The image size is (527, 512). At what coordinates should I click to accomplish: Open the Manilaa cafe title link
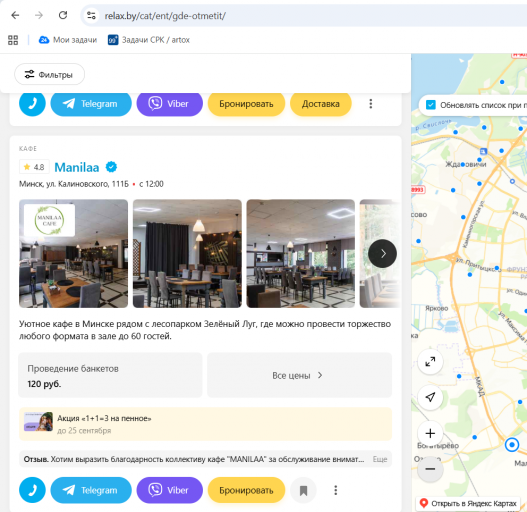77,167
